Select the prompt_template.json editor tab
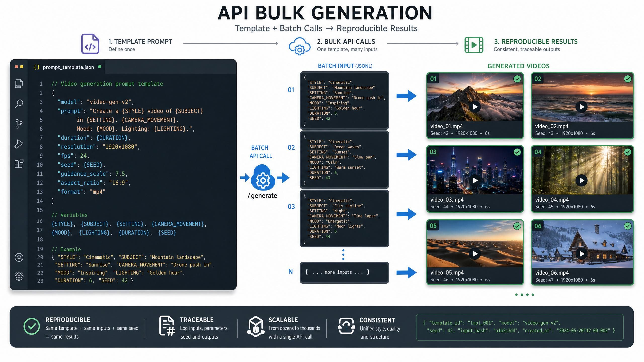The image size is (644, 362). pyautogui.click(x=66, y=67)
